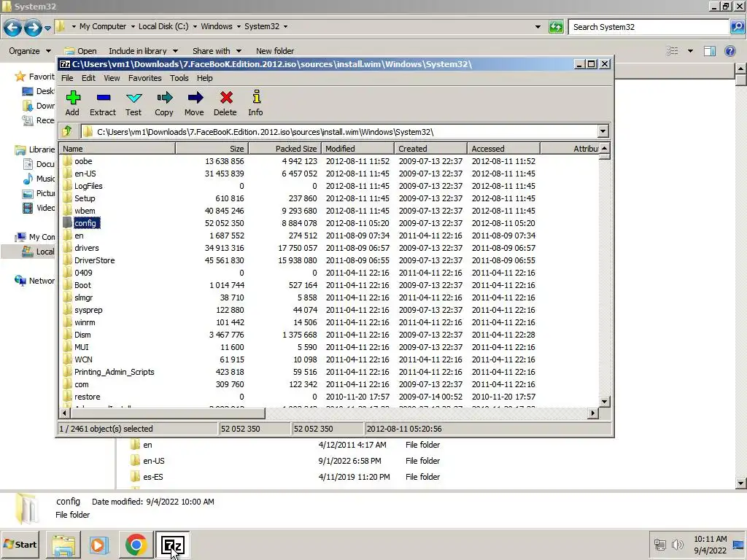
Task: Click the Start button
Action: coord(20,544)
